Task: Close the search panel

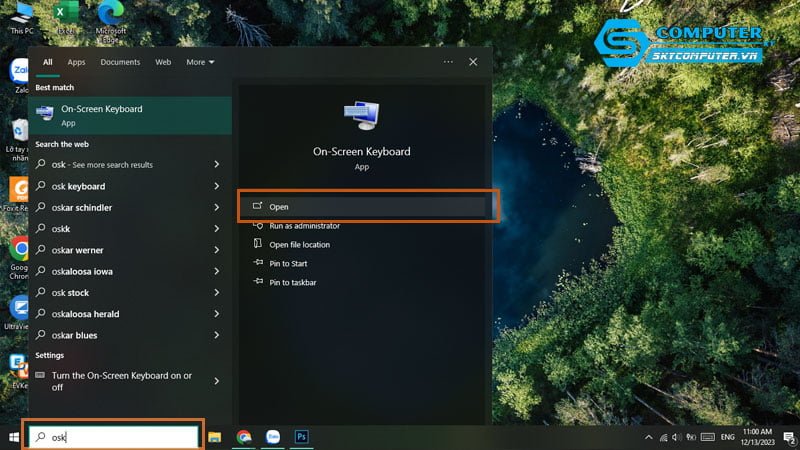Action: coord(473,62)
